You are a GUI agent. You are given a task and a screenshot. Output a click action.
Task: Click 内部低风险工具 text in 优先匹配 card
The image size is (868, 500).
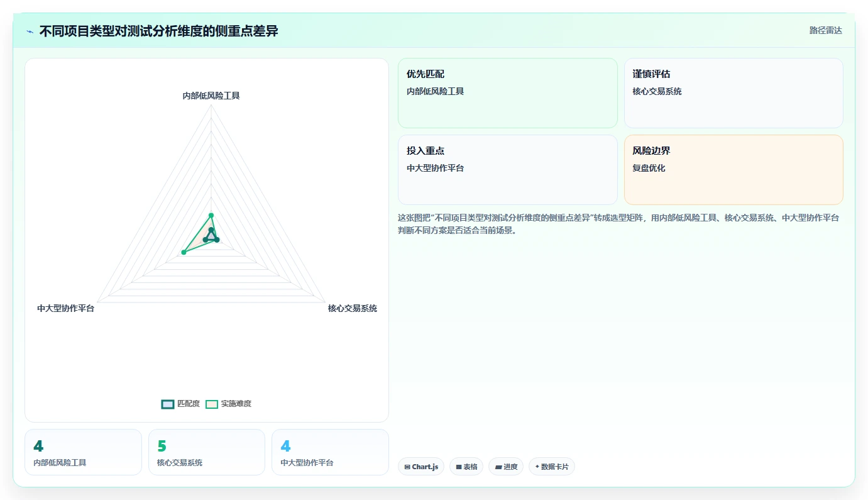435,91
